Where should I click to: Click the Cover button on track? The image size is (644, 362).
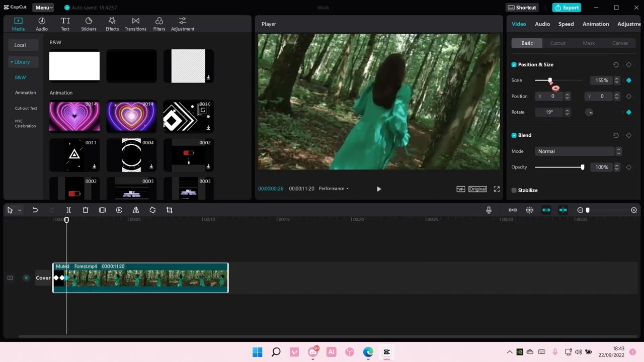coord(43,278)
